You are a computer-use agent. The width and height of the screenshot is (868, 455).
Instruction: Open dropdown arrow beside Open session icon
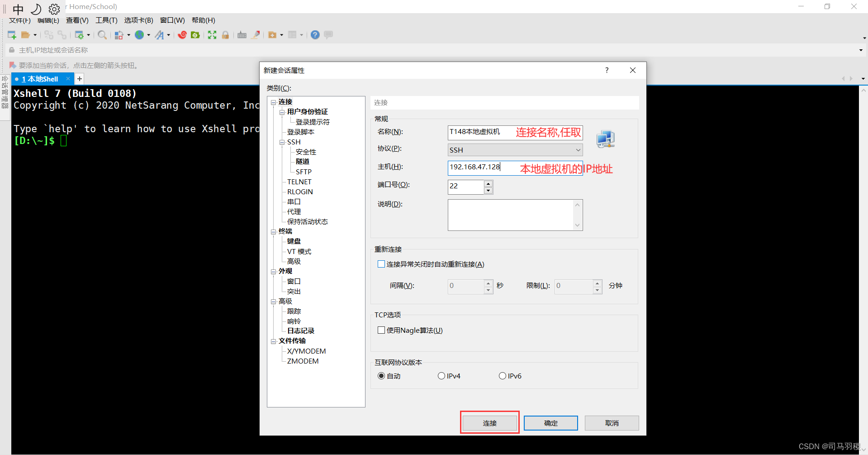35,35
